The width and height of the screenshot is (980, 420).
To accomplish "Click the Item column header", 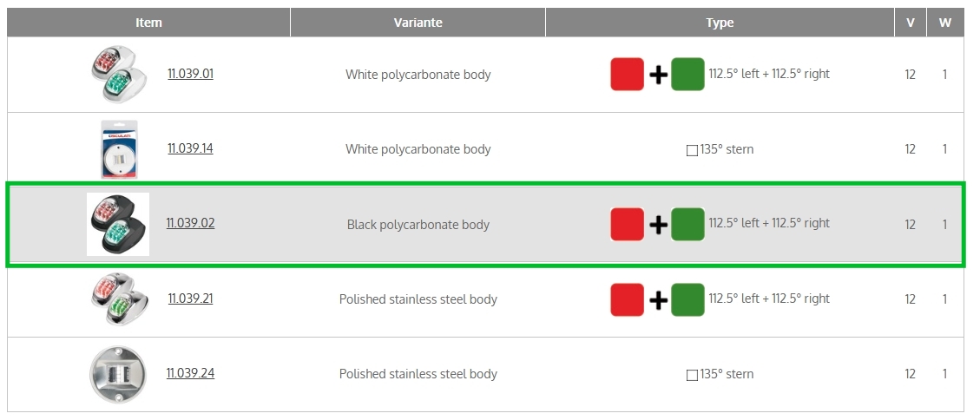I will [x=148, y=23].
